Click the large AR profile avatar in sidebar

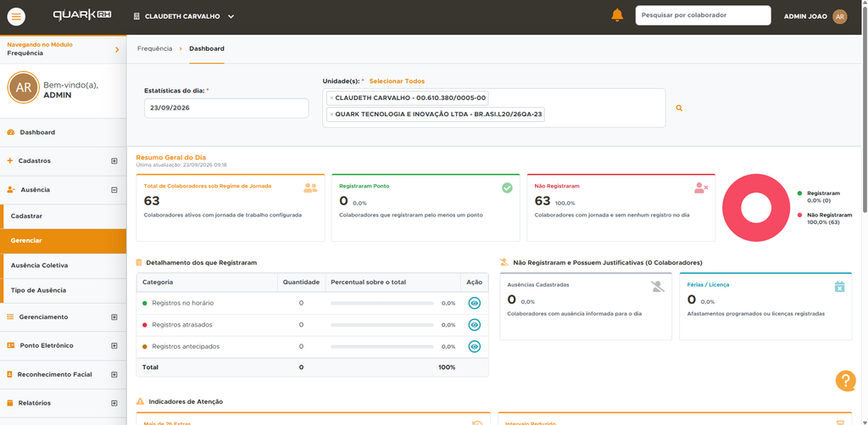coord(23,87)
